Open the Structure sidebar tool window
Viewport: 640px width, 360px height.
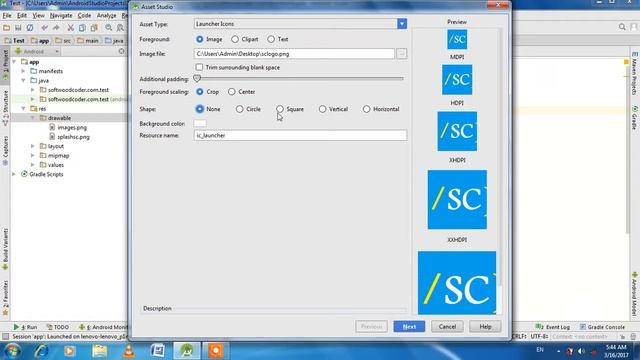pos(5,107)
